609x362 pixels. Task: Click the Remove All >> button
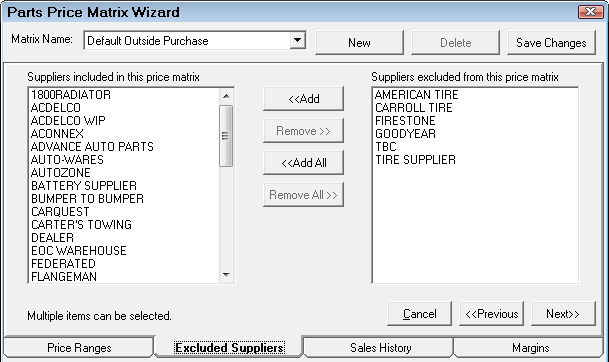(303, 195)
